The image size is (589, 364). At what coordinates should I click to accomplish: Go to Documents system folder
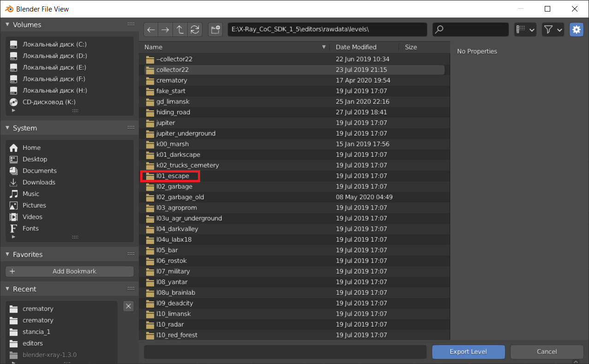(70, 171)
